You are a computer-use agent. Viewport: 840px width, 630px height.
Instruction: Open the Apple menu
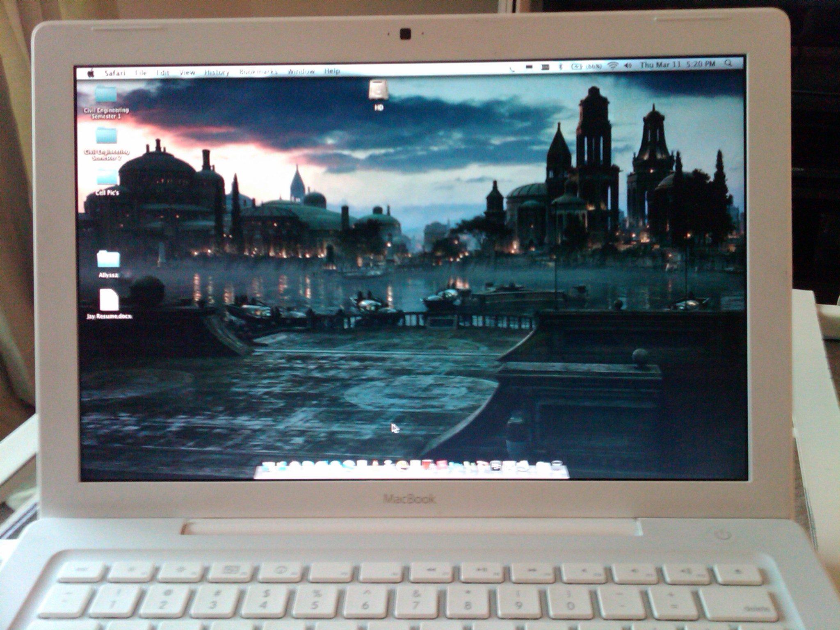click(91, 73)
